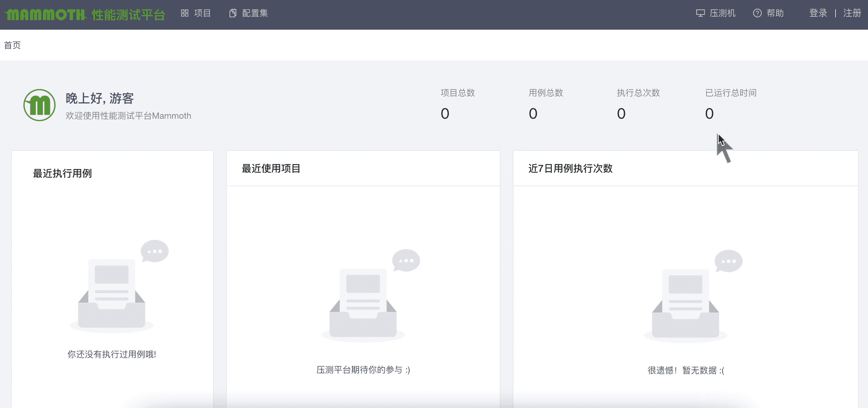Click the clipboard icon next to 配置集

[233, 13]
